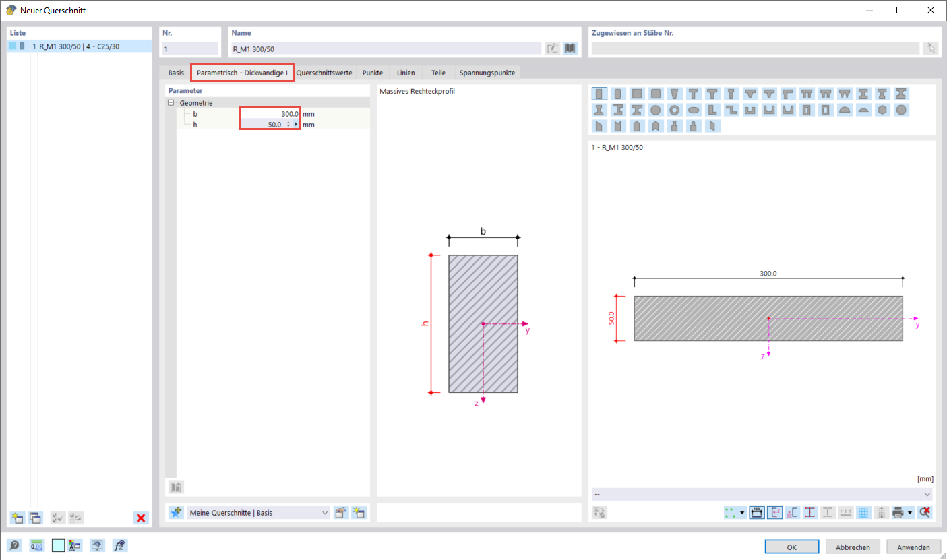The width and height of the screenshot is (947, 560).
Task: Add to favorites star icon
Action: click(176, 512)
